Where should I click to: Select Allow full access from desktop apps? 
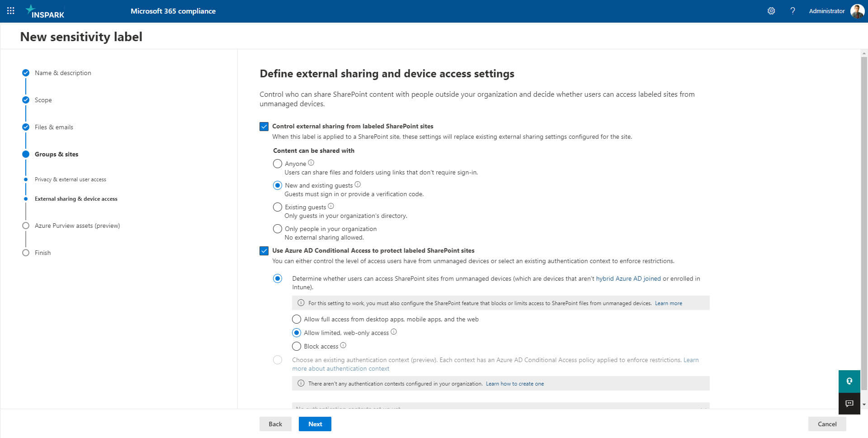297,319
